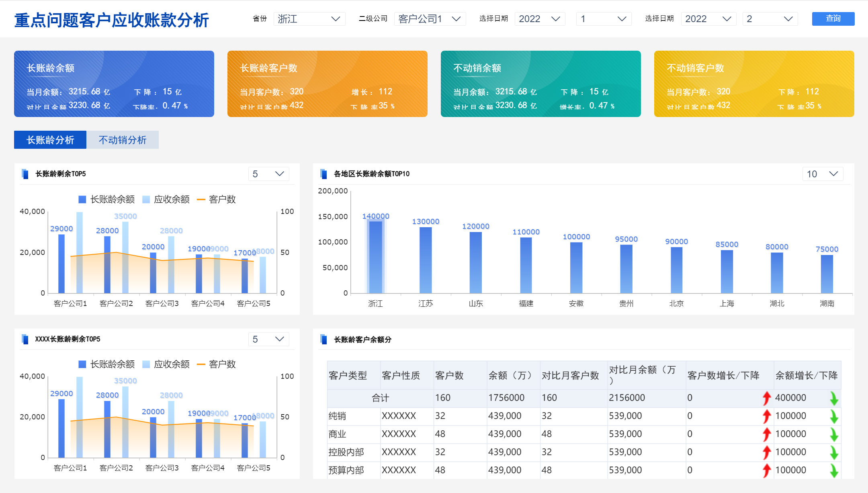This screenshot has width=868, height=493.
Task: Click green down arrow in 合计 row
Action: pos(834,398)
